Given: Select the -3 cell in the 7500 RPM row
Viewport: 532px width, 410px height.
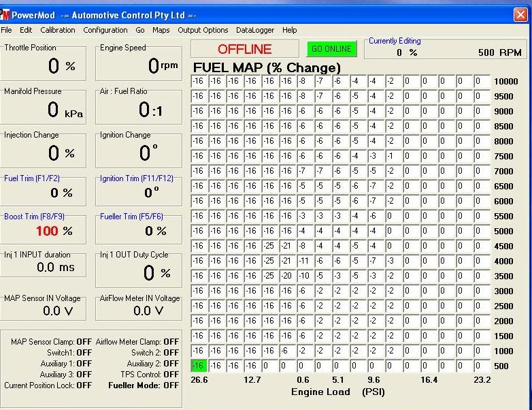Looking at the screenshot, I should [376, 155].
